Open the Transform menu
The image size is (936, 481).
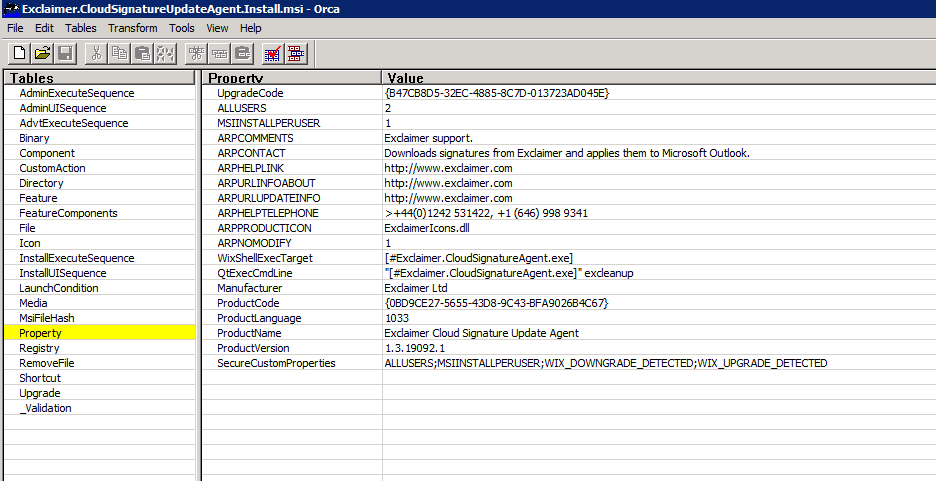point(132,28)
